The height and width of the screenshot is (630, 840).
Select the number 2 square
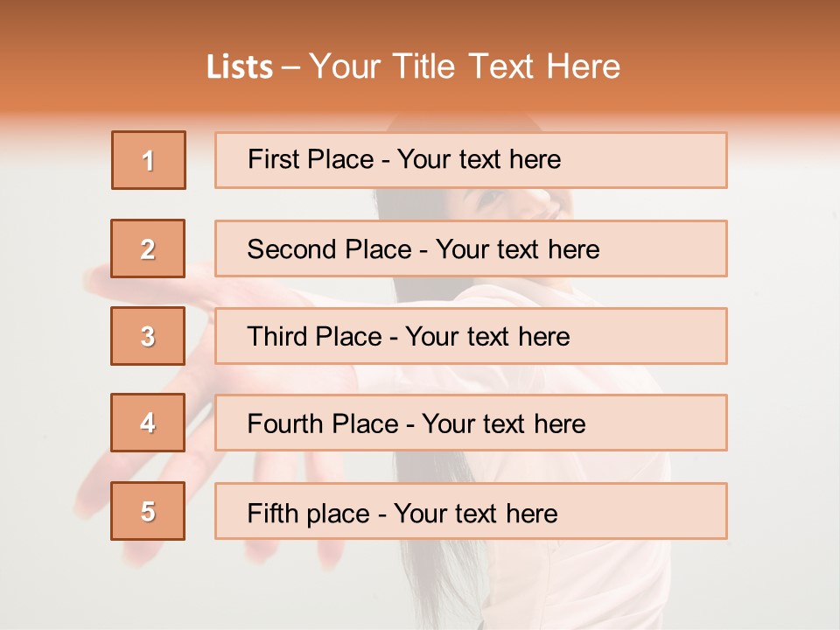148,248
